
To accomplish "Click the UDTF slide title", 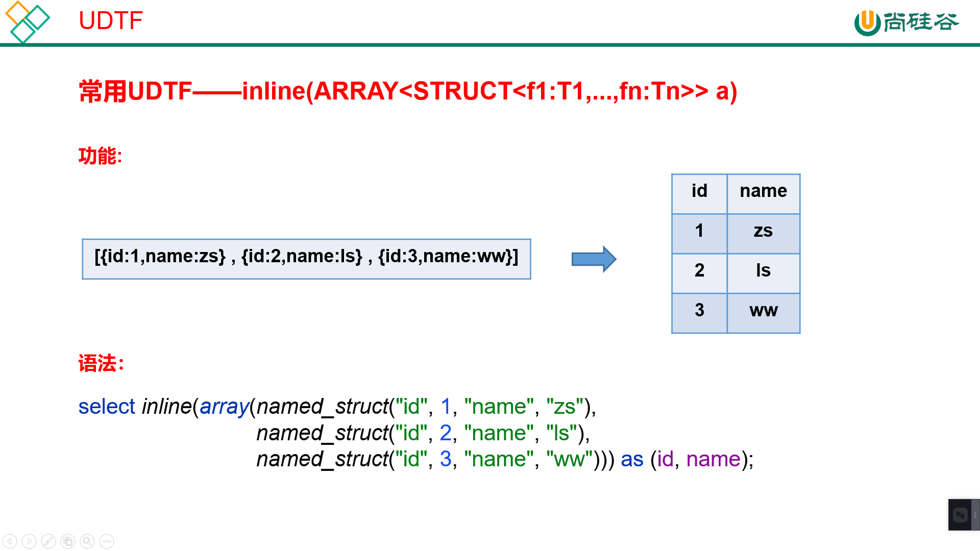I will [x=111, y=21].
